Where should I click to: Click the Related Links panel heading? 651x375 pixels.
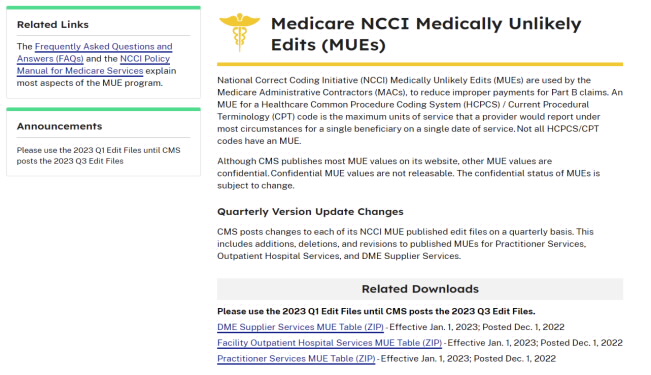53,25
